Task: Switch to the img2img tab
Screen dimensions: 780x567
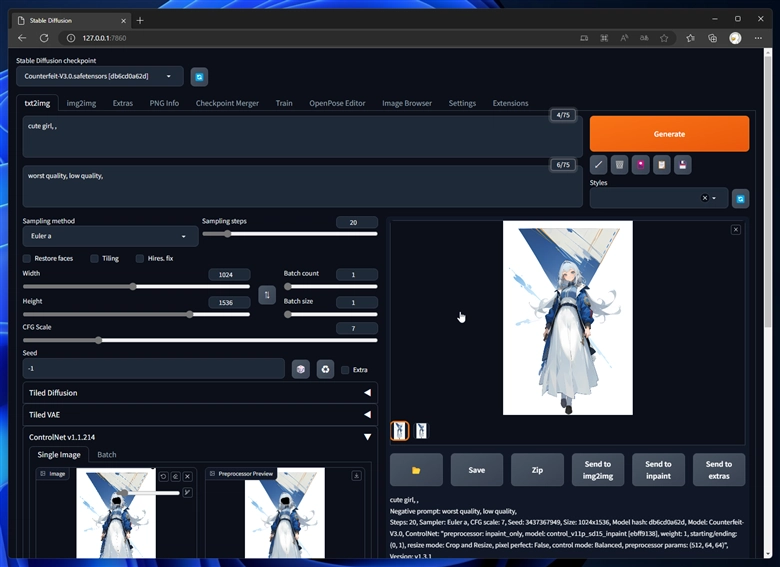Action: [x=81, y=103]
